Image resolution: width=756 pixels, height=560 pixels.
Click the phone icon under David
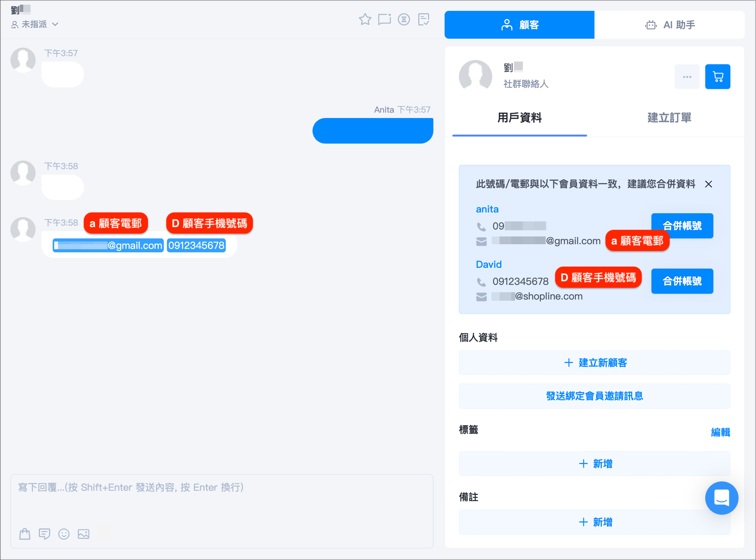pos(481,282)
